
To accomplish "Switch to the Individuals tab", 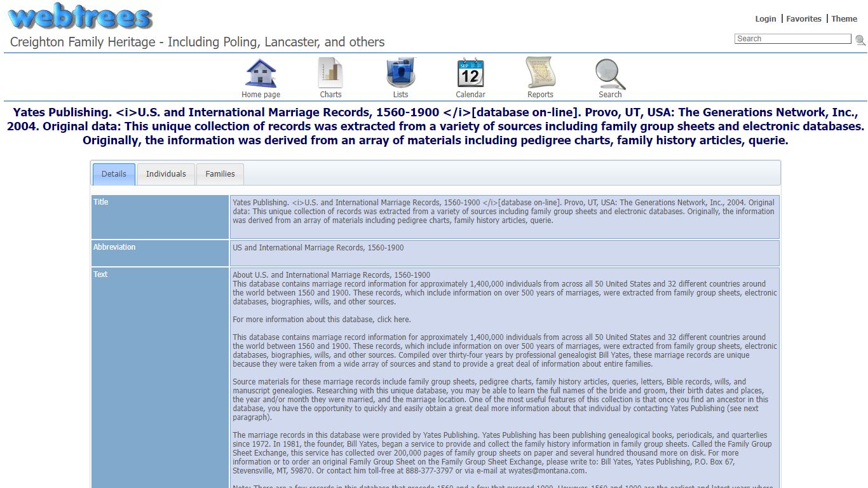I will pos(166,174).
